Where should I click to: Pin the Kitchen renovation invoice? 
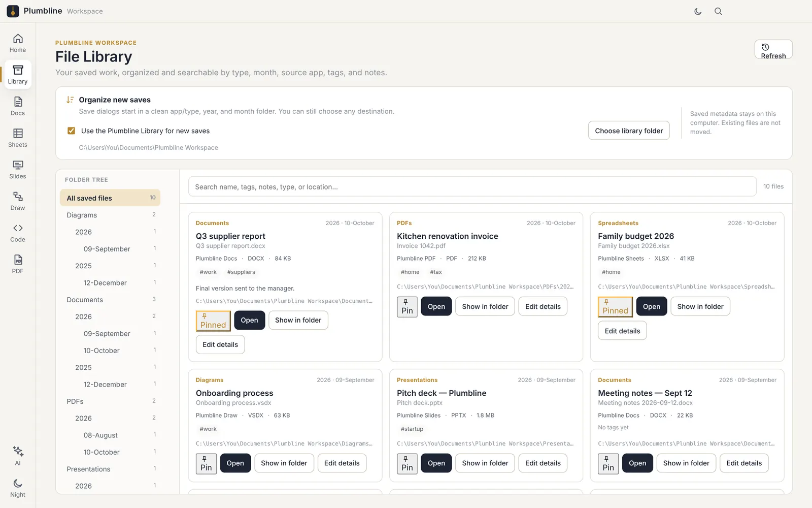(407, 307)
